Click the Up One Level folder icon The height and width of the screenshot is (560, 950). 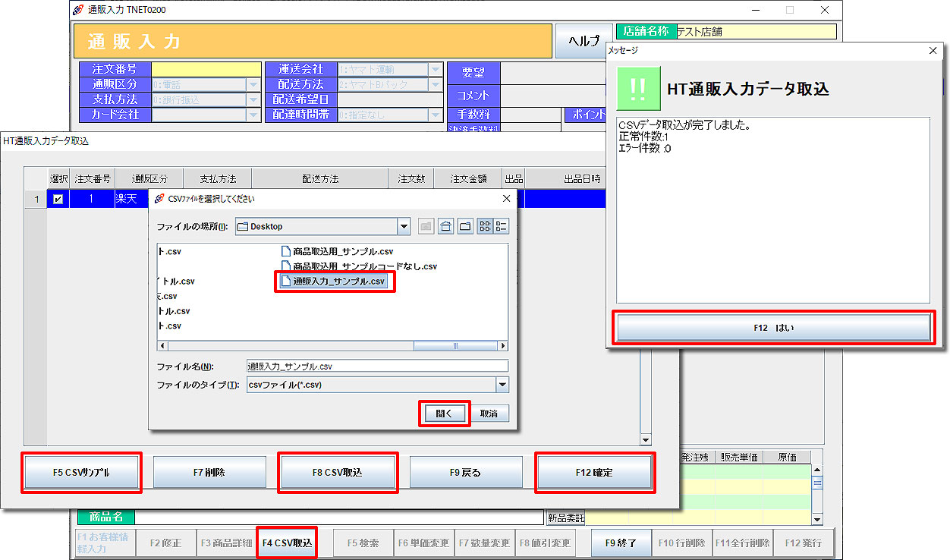coord(426,225)
